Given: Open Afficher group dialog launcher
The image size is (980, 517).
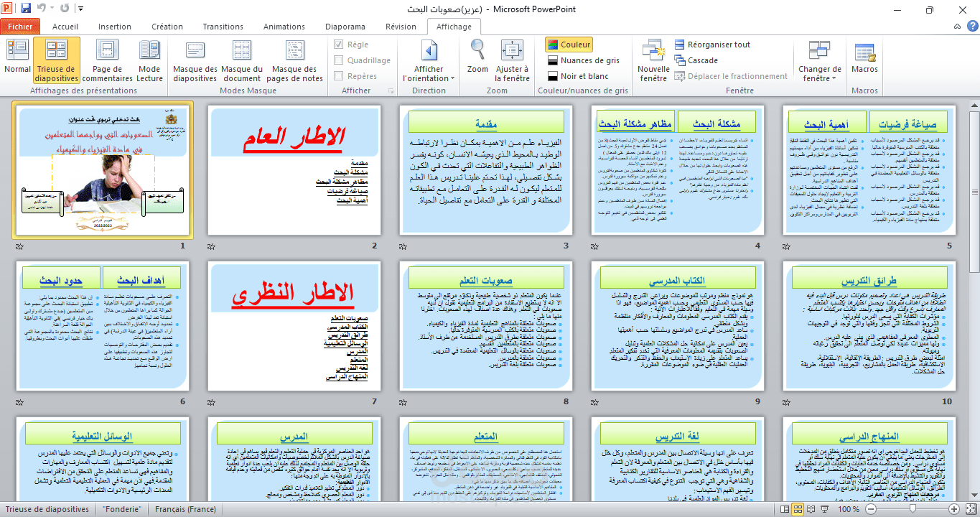Looking at the screenshot, I should 391,91.
